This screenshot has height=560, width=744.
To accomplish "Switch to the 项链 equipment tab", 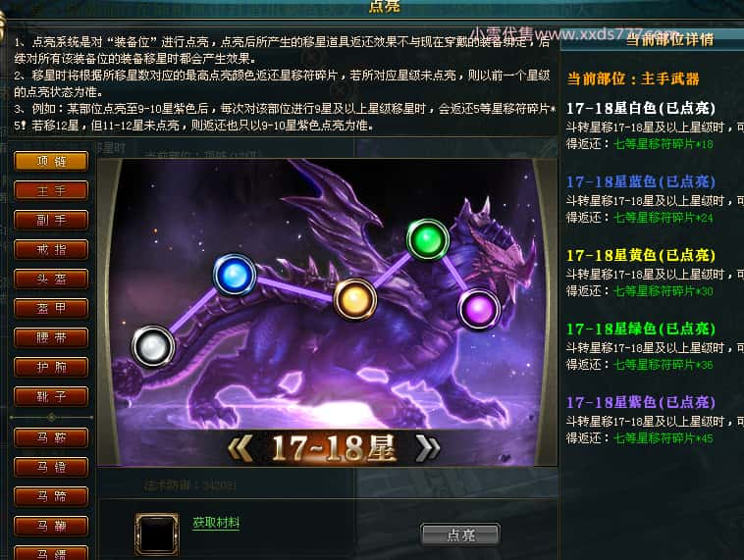I will tap(51, 161).
